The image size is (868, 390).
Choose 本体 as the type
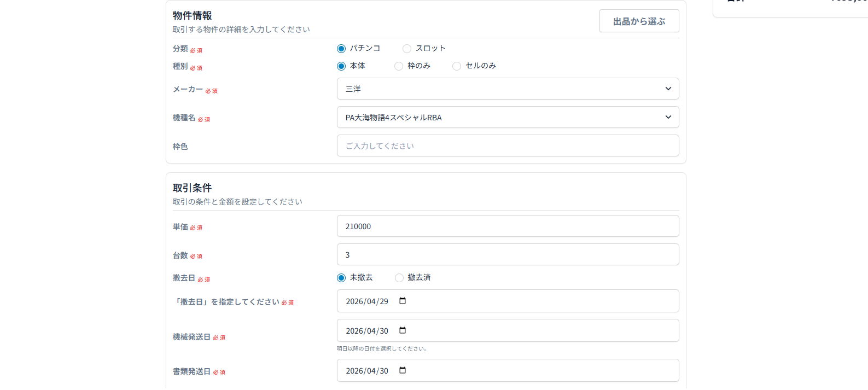tap(341, 66)
